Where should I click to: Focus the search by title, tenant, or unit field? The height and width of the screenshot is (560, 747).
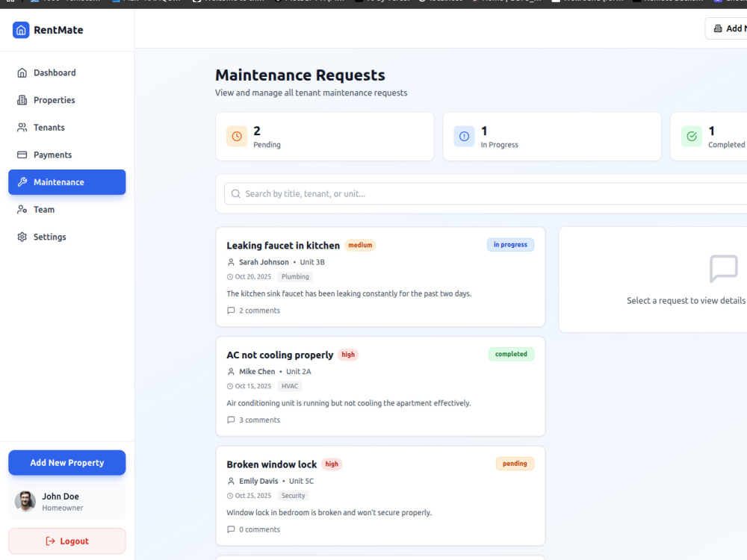(x=486, y=194)
